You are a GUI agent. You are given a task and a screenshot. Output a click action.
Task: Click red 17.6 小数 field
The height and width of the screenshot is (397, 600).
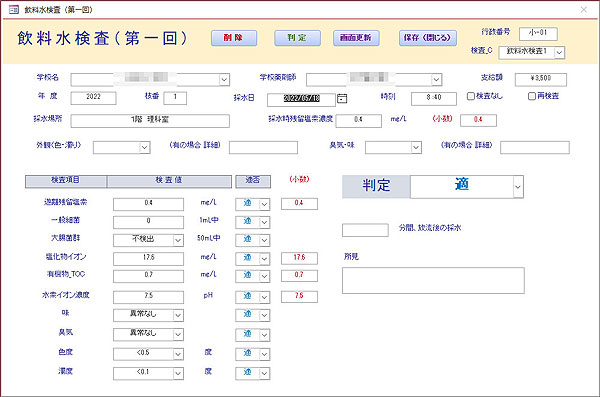coord(299,258)
